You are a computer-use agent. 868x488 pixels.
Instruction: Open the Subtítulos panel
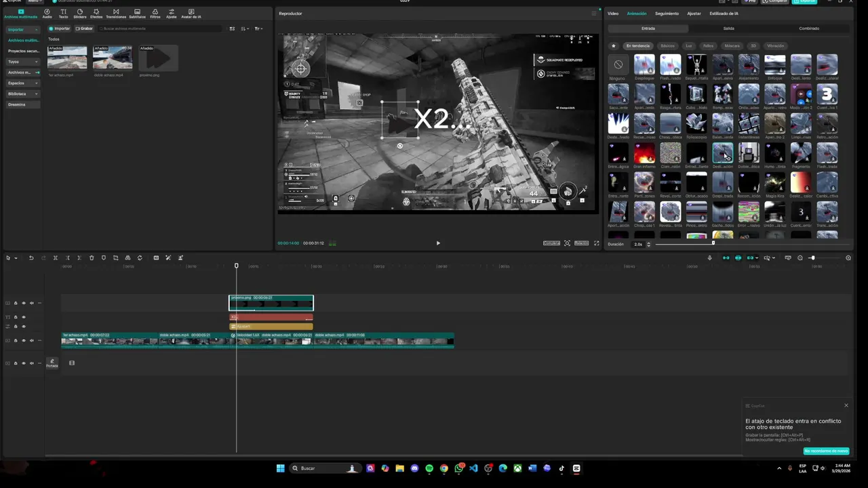tap(137, 13)
